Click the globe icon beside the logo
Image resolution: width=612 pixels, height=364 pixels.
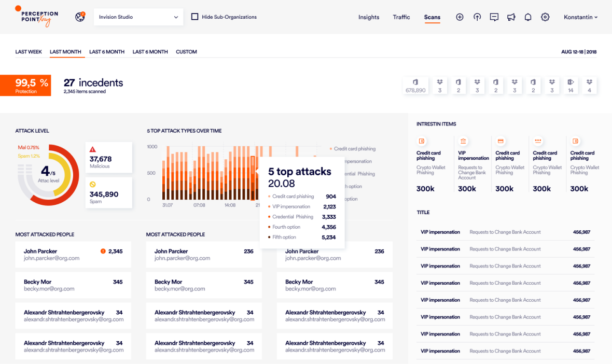click(80, 17)
